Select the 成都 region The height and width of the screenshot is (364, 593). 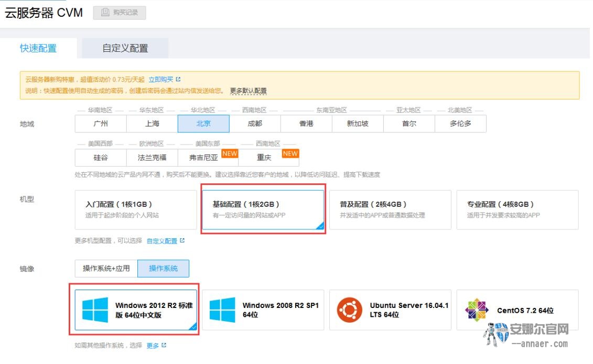[255, 124]
